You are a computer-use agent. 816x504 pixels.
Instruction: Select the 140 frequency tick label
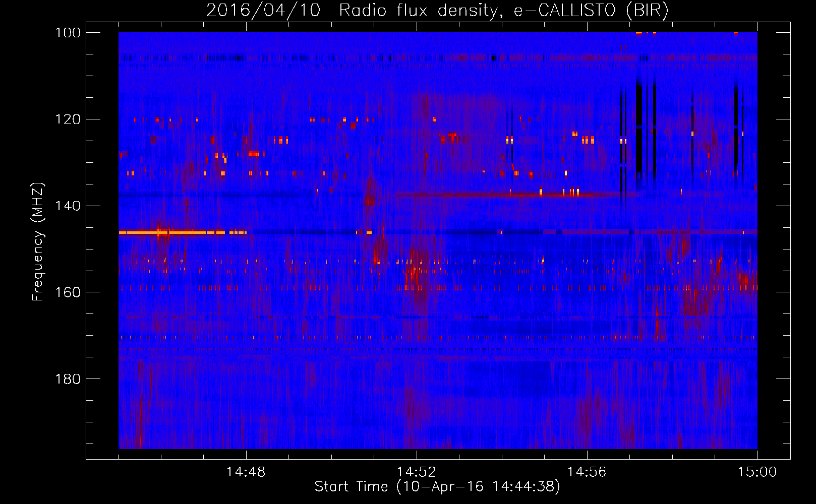(67, 206)
